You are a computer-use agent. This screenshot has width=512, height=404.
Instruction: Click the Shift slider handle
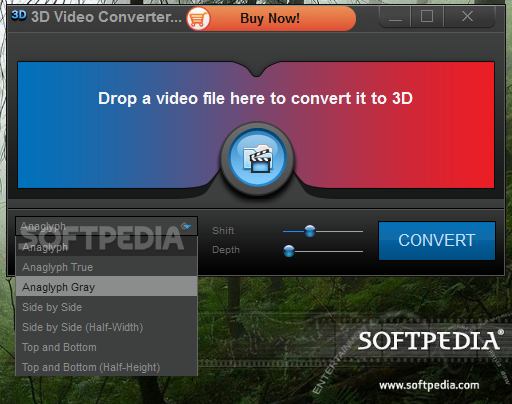[x=310, y=231]
